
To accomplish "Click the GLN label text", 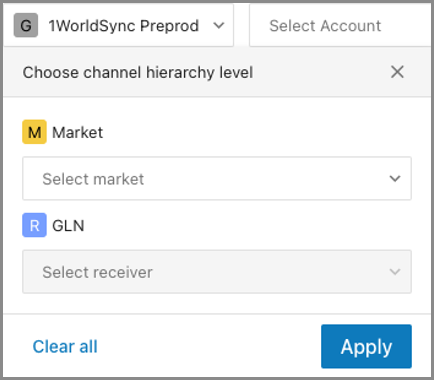I will (68, 226).
